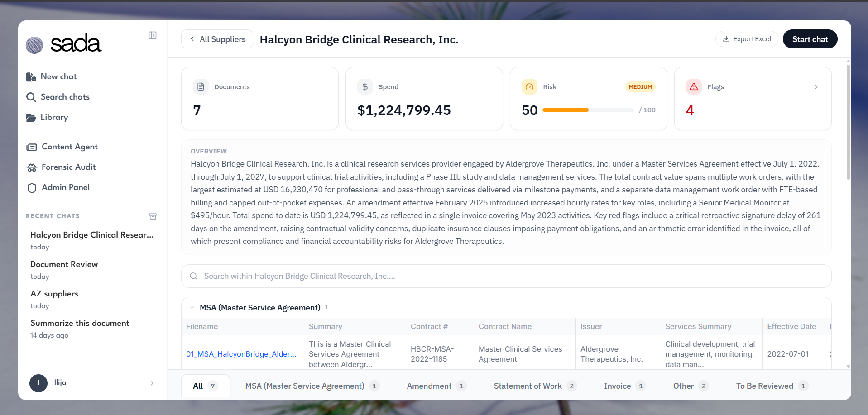
Task: Open the Library folder icon
Action: [x=31, y=118]
